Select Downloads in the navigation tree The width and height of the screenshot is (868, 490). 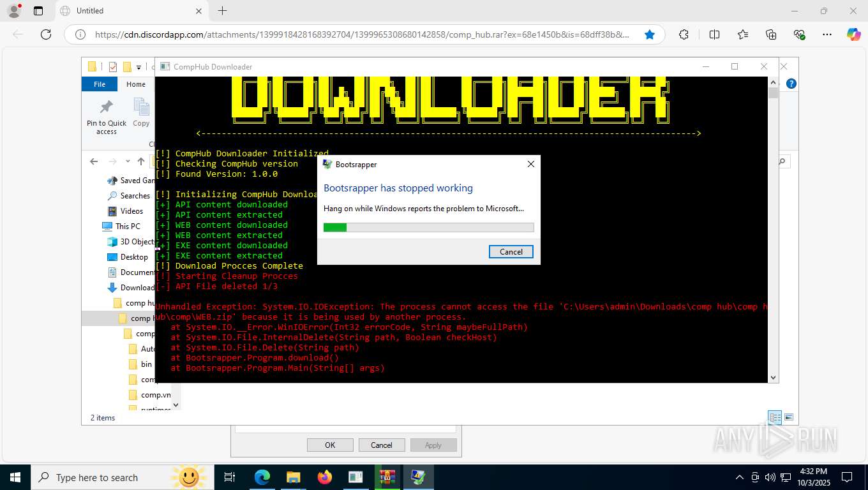click(130, 288)
